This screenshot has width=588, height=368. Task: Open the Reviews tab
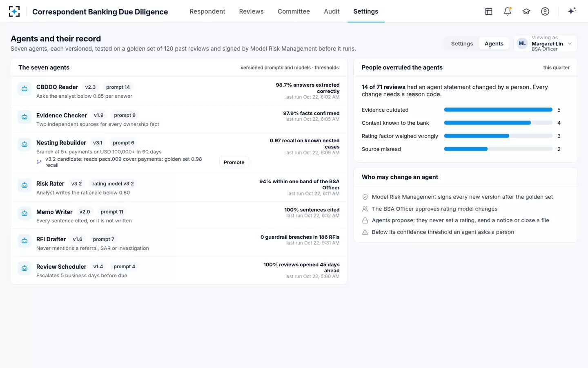[x=252, y=11]
